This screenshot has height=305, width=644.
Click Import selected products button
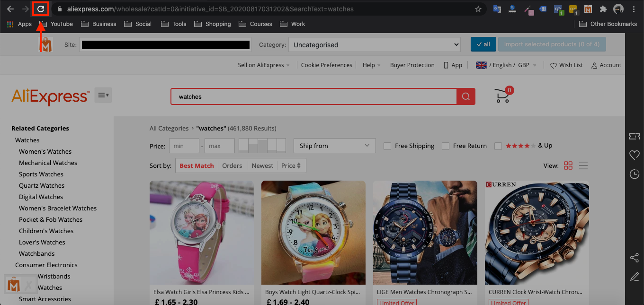552,44
